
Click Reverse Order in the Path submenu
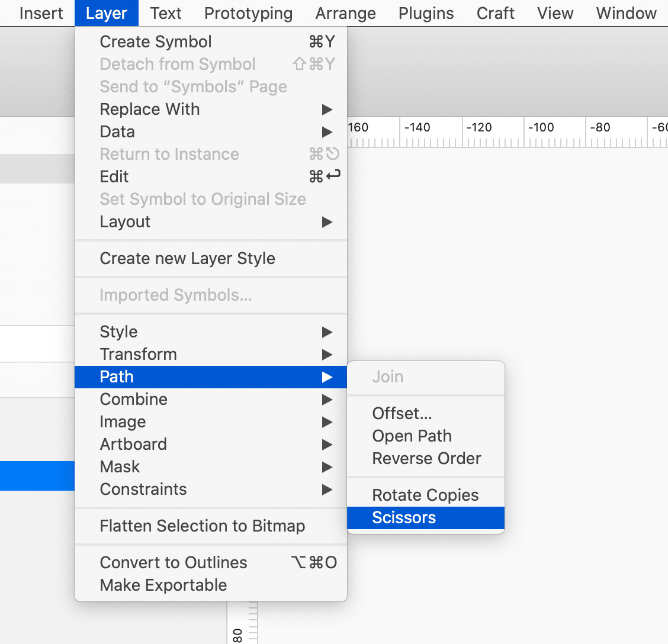coord(426,459)
